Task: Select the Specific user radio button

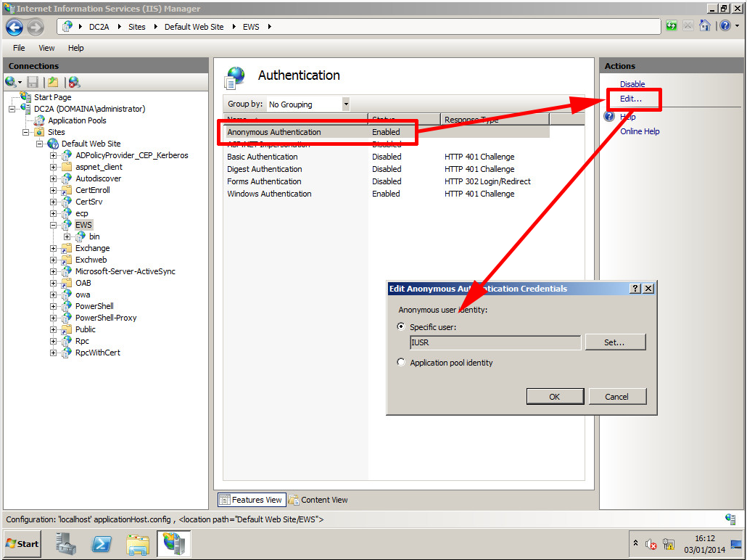Action: (401, 326)
